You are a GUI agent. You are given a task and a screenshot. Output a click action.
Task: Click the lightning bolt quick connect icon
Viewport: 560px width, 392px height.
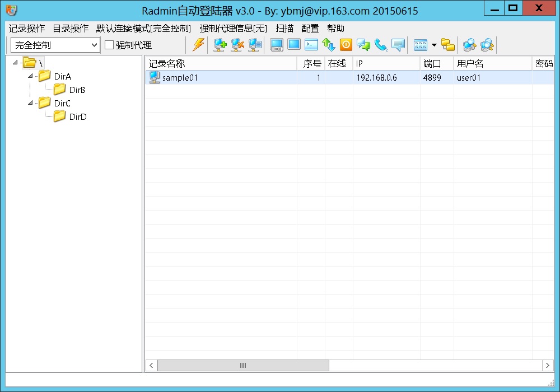[x=198, y=45]
